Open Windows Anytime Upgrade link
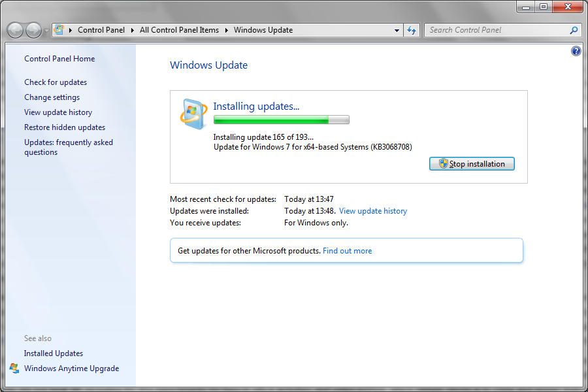 point(72,368)
